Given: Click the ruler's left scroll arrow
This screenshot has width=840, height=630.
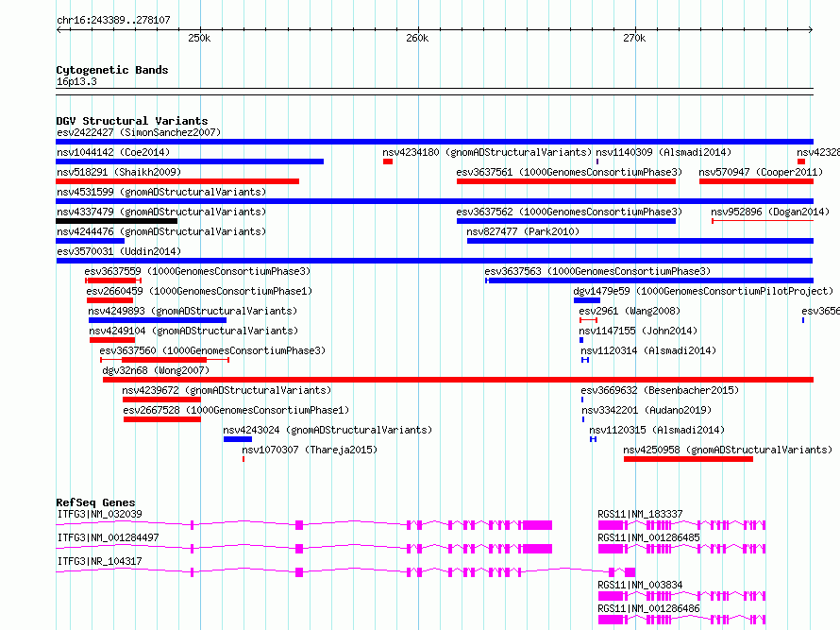Looking at the screenshot, I should 59,30.
